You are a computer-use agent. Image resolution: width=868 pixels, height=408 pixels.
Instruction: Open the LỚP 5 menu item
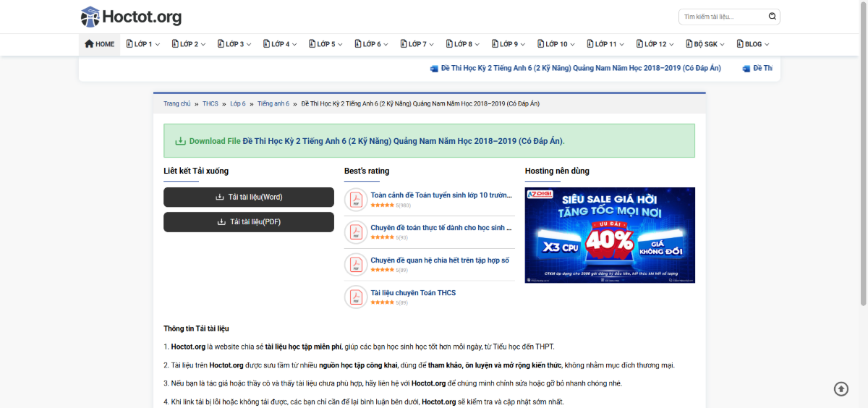point(325,44)
